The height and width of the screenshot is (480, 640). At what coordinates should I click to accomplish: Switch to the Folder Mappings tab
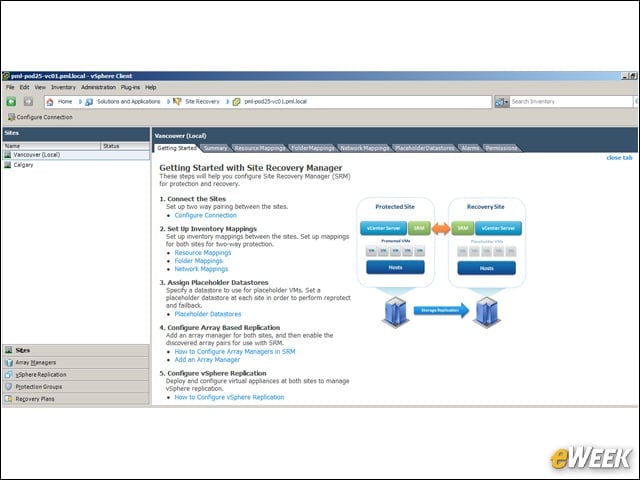click(x=313, y=148)
